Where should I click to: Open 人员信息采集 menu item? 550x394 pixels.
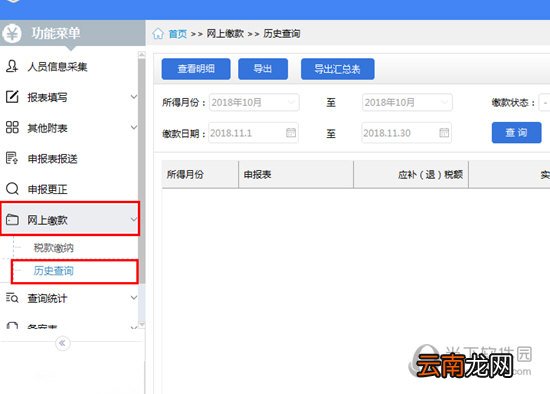point(69,66)
